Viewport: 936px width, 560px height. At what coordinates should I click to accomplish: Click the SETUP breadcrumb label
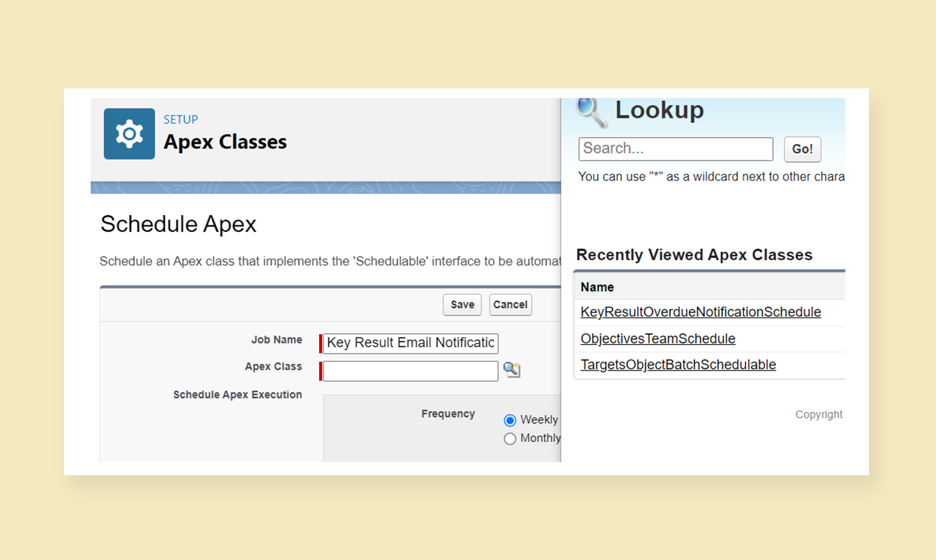[181, 119]
